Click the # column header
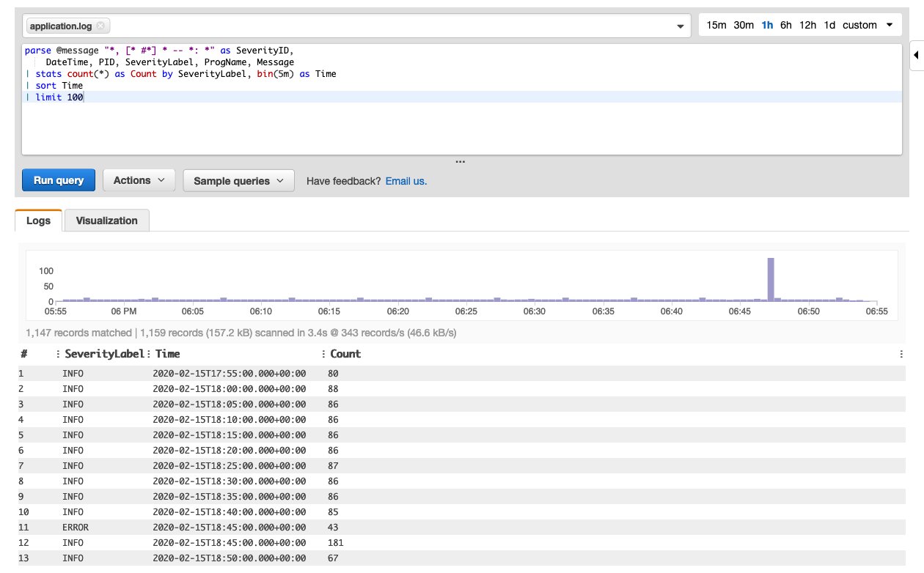924x573 pixels. tap(23, 354)
